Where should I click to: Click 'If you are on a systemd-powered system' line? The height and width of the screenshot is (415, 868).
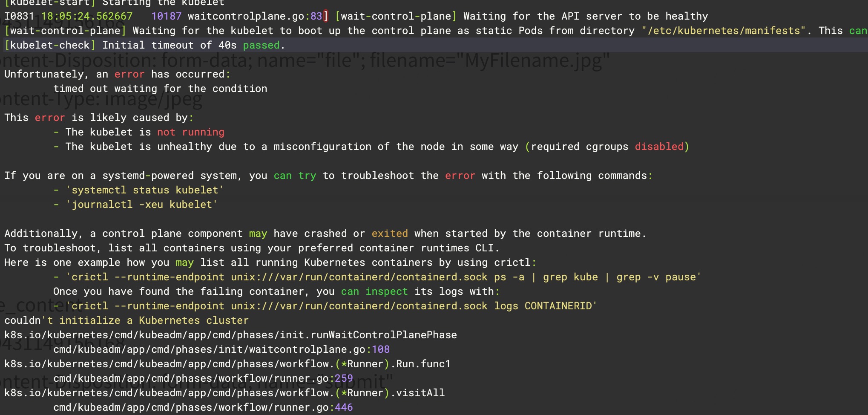coord(328,176)
